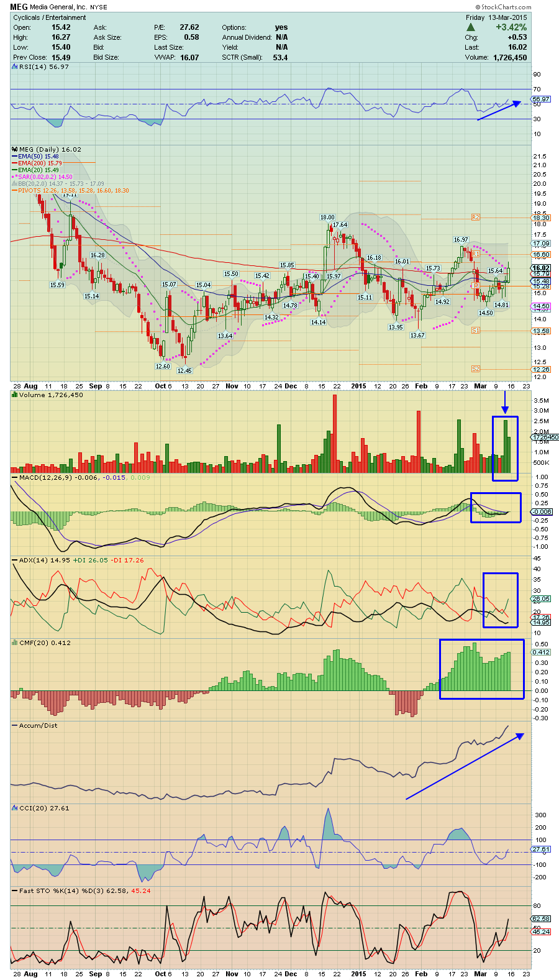Screen dimensions: 559x980
Task: Click the panel icon beside CMF(20) label
Action: click(x=15, y=643)
